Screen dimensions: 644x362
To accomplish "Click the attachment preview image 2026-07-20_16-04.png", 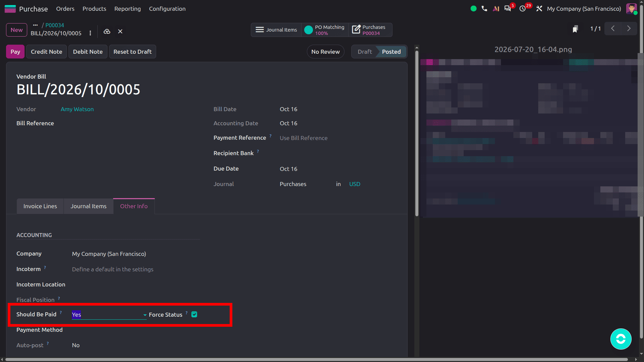I will pos(528,138).
